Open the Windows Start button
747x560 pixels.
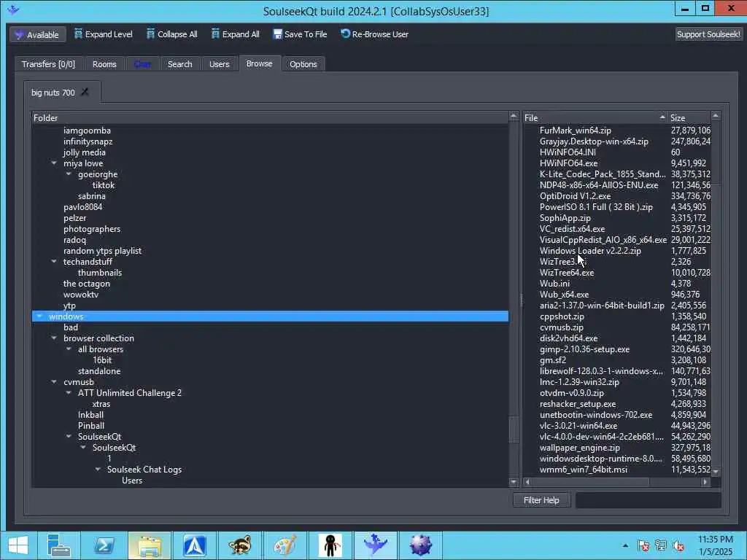(18, 545)
